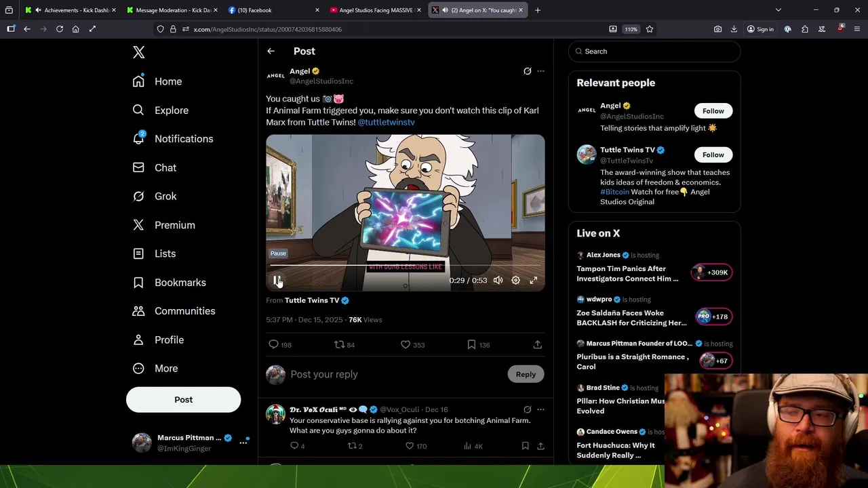Open Grok actions icon on Angel's post

(x=527, y=71)
